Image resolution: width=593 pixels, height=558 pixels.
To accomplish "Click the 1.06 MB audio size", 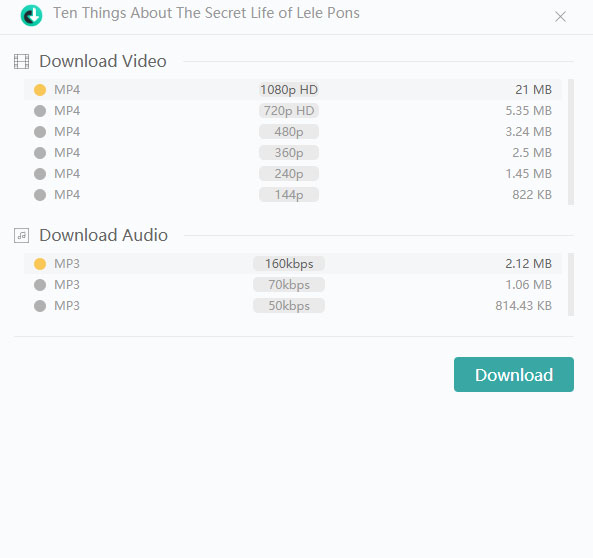I will (x=529, y=284).
